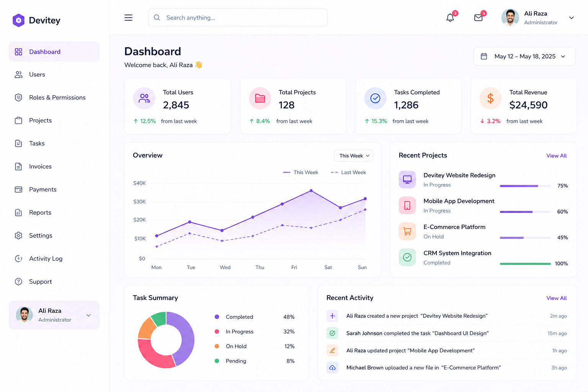Click the Devitey hexagon logo

(18, 20)
